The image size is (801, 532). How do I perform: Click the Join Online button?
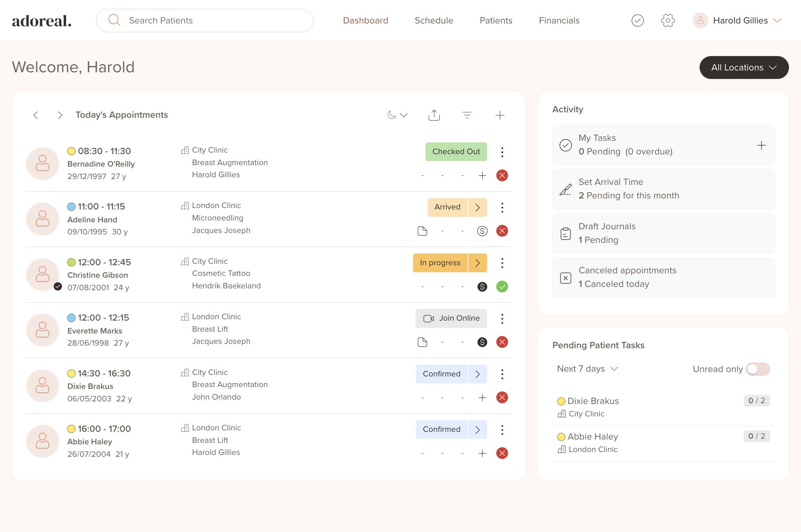pos(451,318)
